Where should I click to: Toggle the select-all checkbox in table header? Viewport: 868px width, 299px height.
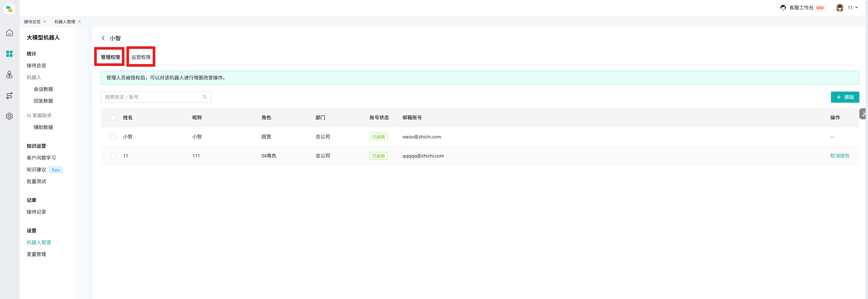click(113, 118)
